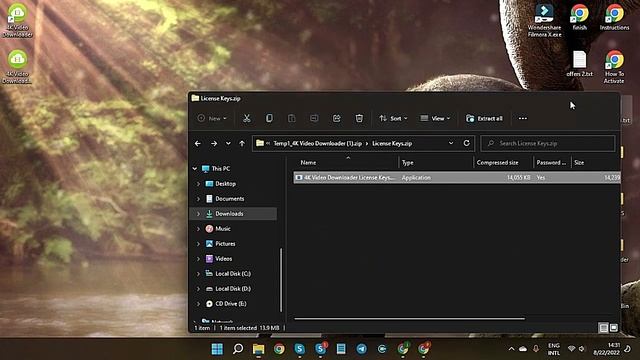Expand the Documents tree chevron
Viewport: 640px width, 360px height.
point(198,199)
